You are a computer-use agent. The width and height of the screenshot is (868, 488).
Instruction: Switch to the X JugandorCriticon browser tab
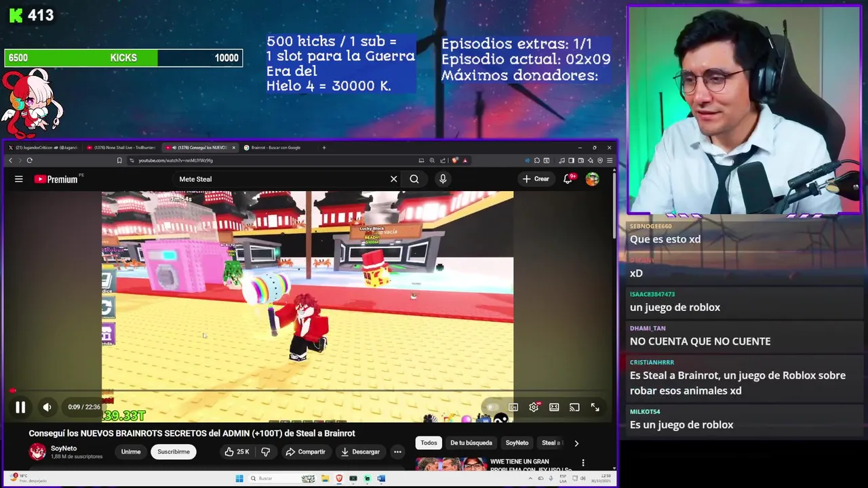[43, 147]
